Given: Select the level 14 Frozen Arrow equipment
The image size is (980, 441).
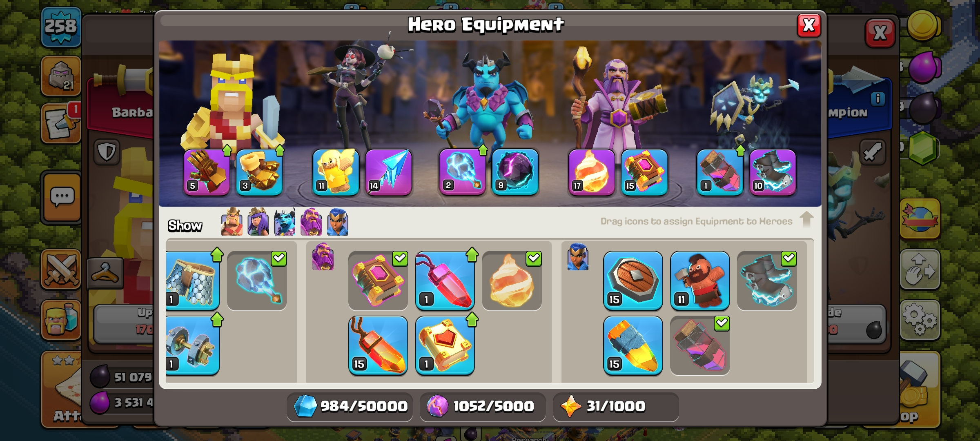Looking at the screenshot, I should 388,172.
